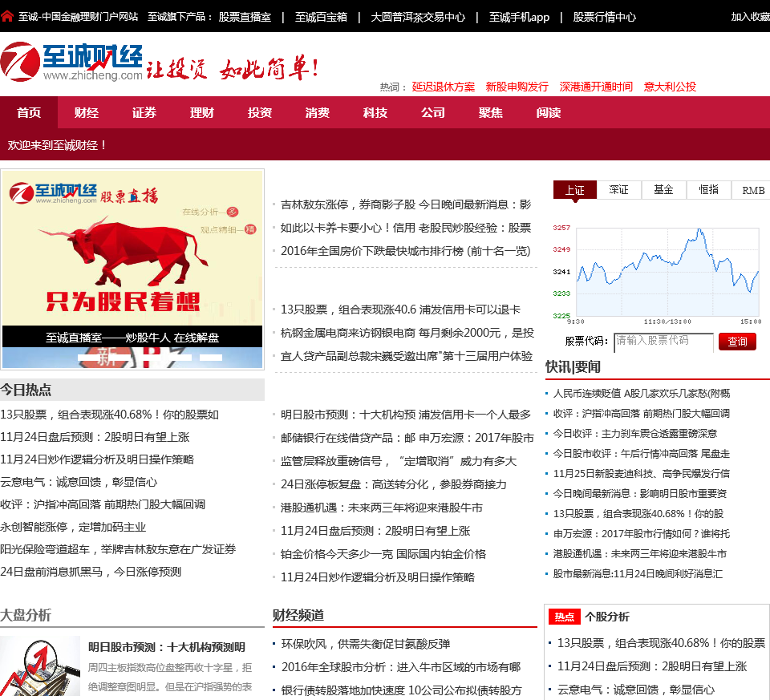Viewport: 770px width, 700px height.
Task: Click the red bull 股票直播 banner image
Action: pos(132,248)
